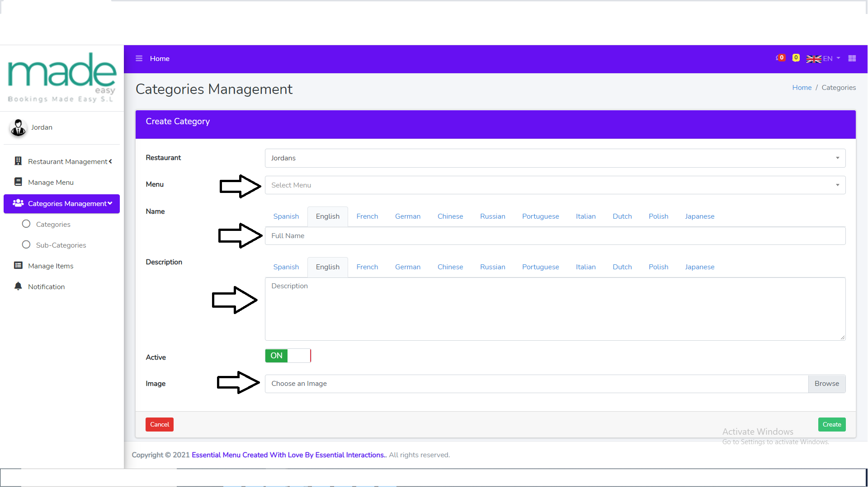Collapse Categories Management chevron

[110, 203]
